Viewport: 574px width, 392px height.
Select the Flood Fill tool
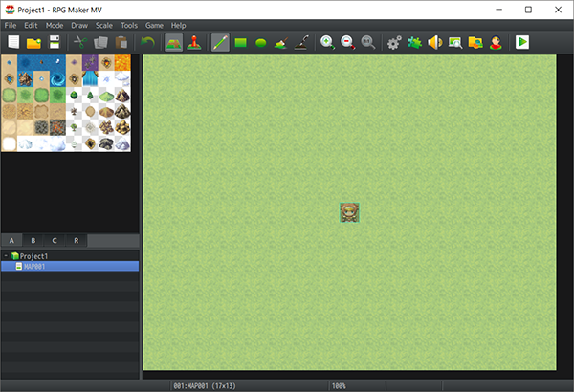(281, 42)
